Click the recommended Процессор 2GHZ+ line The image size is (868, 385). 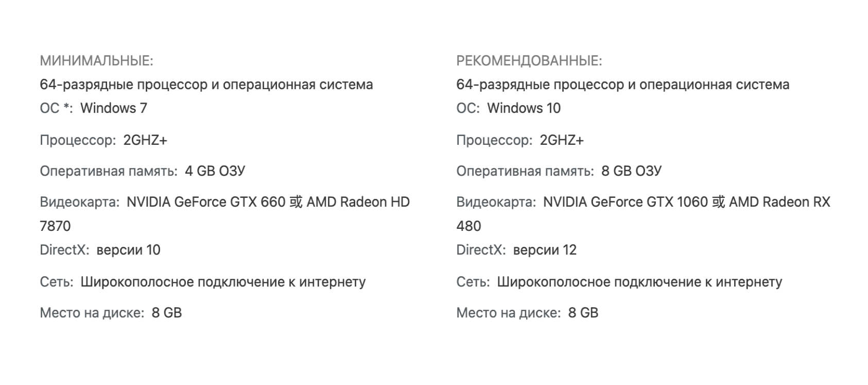(x=520, y=140)
